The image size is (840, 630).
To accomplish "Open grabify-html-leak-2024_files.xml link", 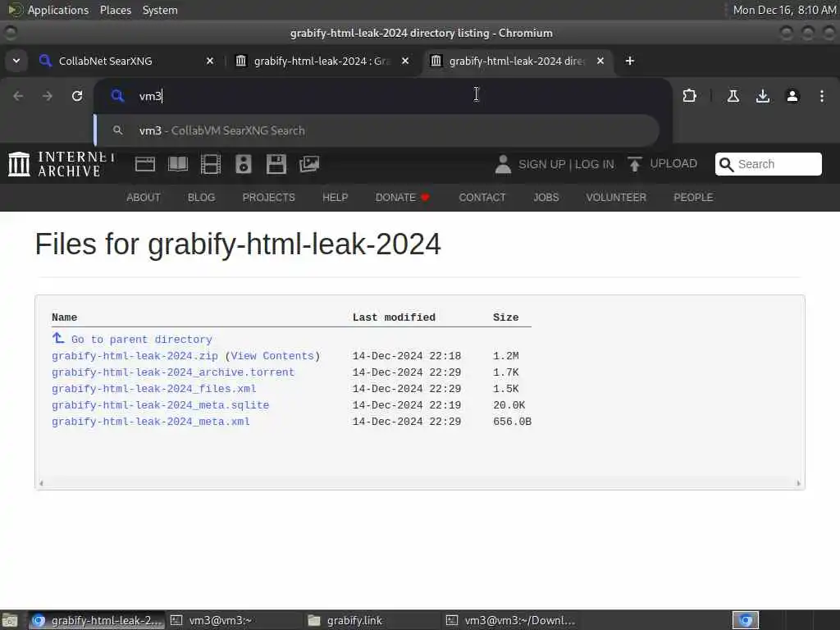I will (153, 388).
